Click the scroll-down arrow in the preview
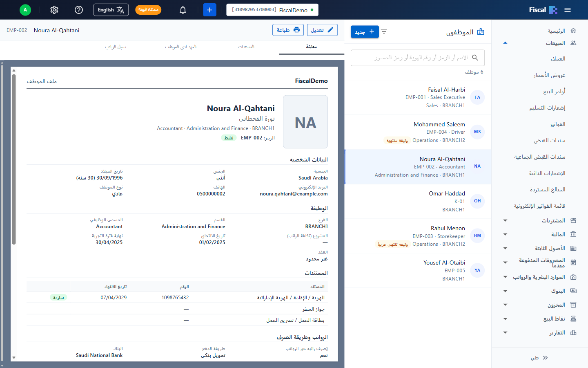The height and width of the screenshot is (368, 588). (x=14, y=357)
